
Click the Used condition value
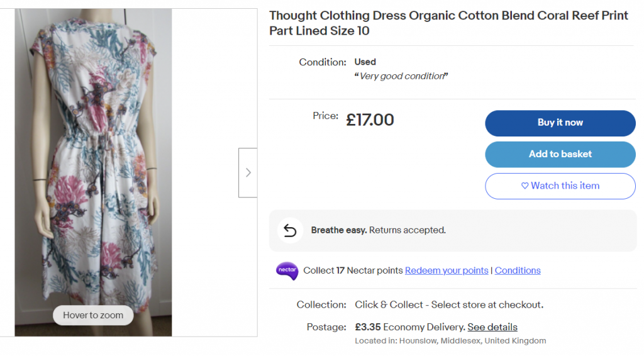365,62
